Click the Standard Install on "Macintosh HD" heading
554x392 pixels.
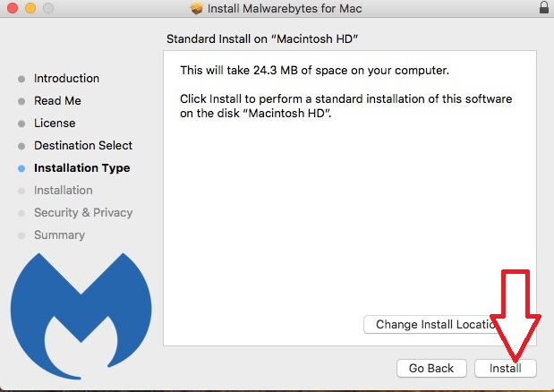click(262, 38)
